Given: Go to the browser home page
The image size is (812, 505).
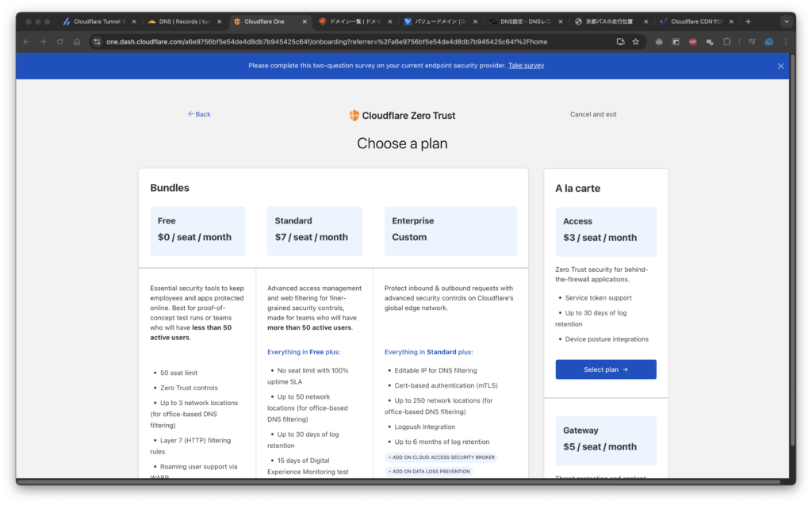Looking at the screenshot, I should pyautogui.click(x=77, y=42).
